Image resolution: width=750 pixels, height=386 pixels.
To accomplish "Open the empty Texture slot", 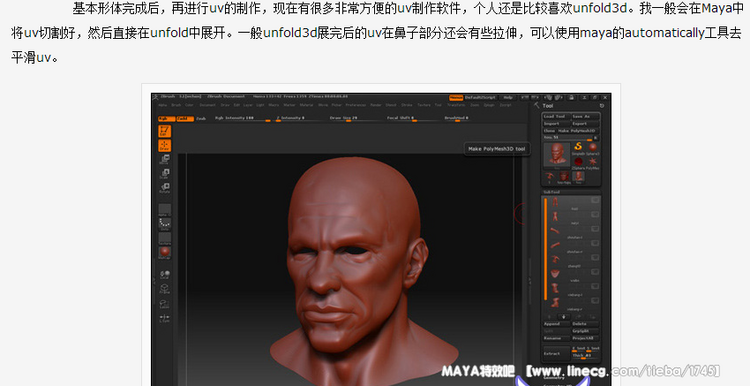I will tap(165, 238).
